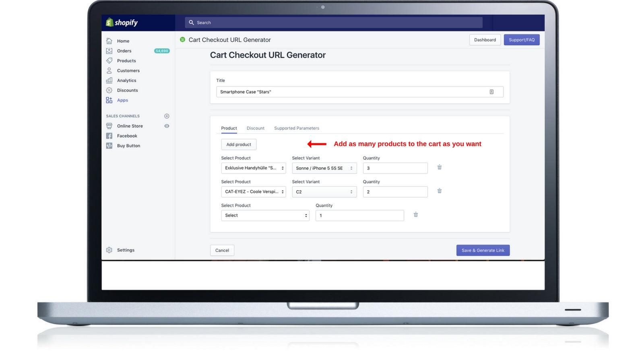This screenshot has width=644, height=362.
Task: Open the Discounts section icon
Action: [x=109, y=90]
